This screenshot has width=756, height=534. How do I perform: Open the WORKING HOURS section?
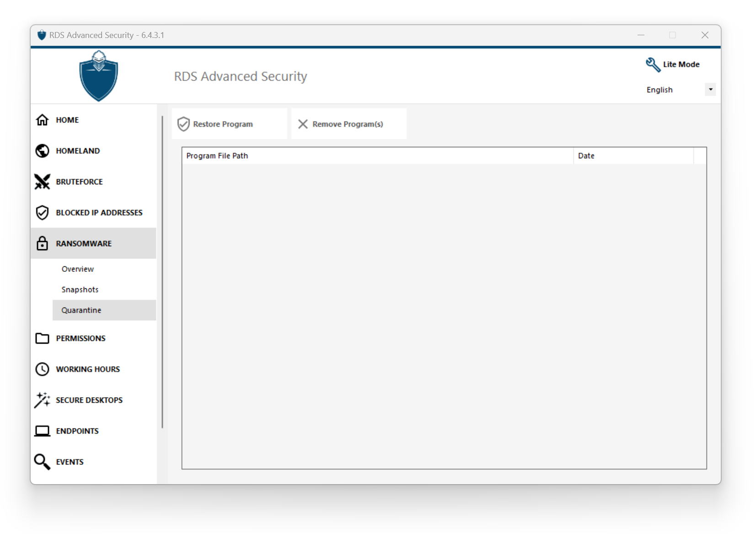point(93,369)
